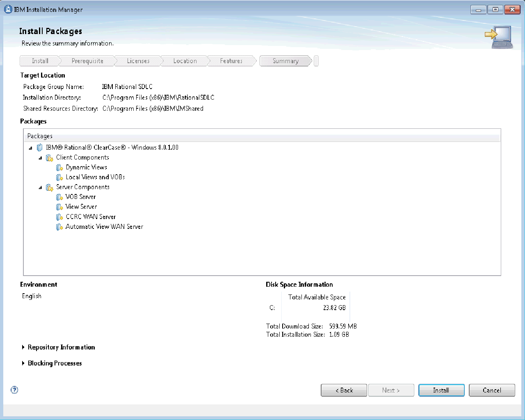The width and height of the screenshot is (525, 420).
Task: Go to the Prerequisite wizard step
Action: point(87,61)
